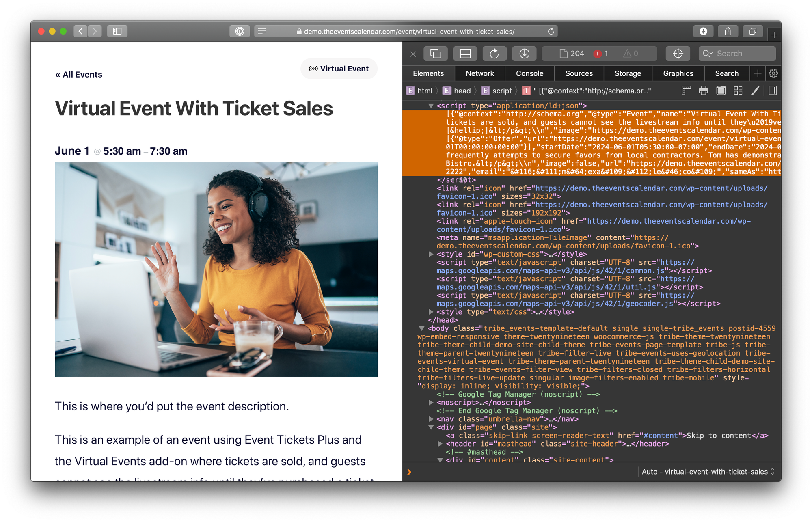Viewport: 812px width, 522px height.
Task: Enable print media styles emulation
Action: tap(703, 91)
